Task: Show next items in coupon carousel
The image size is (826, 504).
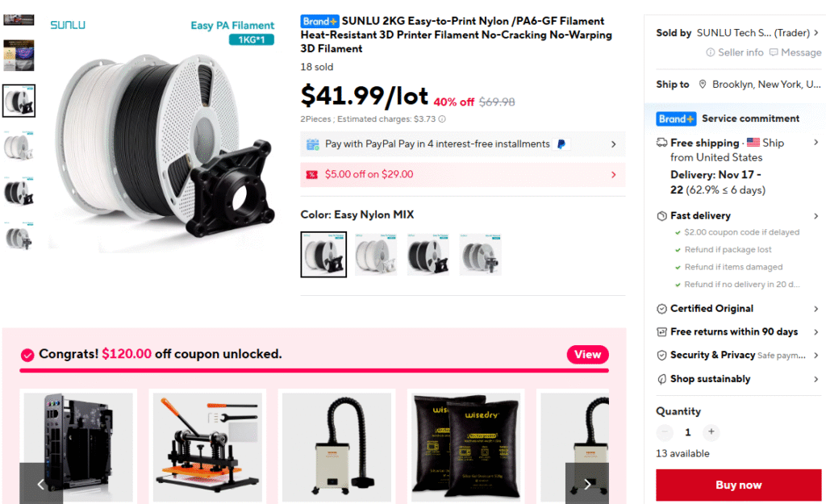Action: pyautogui.click(x=587, y=484)
